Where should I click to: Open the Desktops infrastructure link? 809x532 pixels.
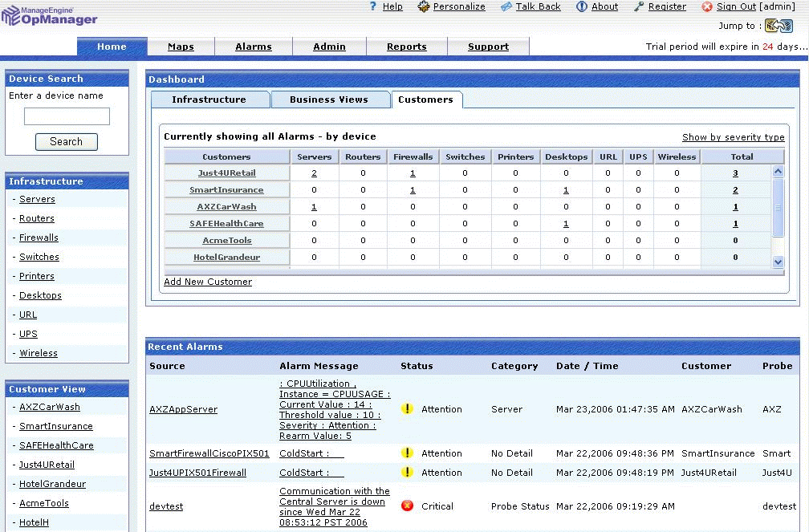click(40, 295)
